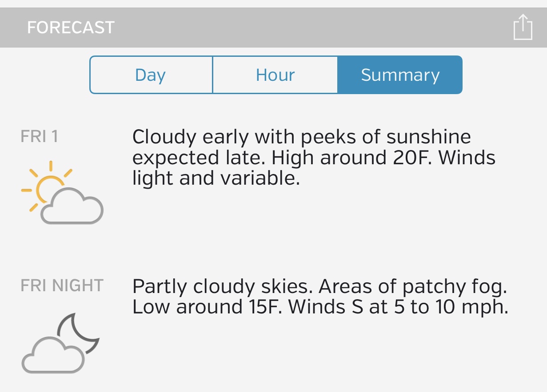Click the FRI NIGHT label
This screenshot has height=392, width=547.
coord(62,285)
